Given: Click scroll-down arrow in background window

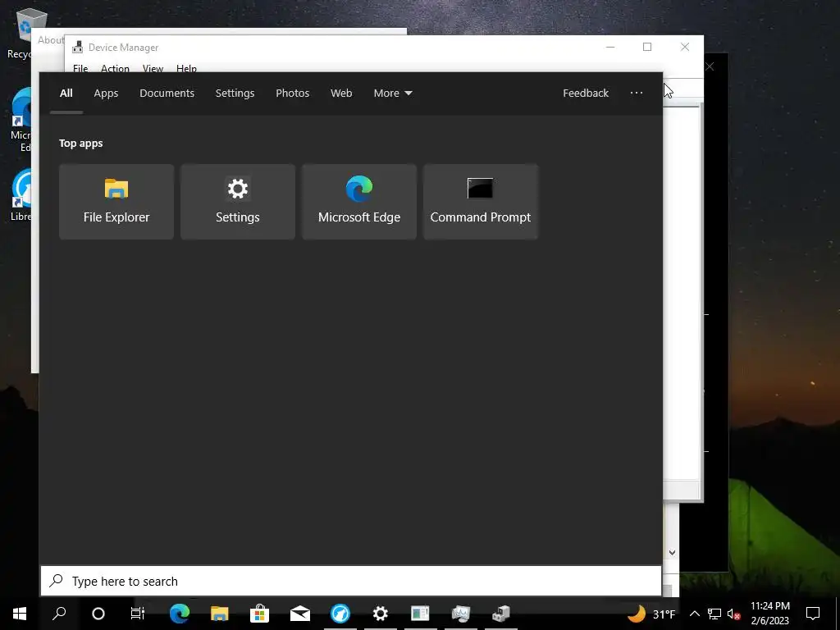Looking at the screenshot, I should pos(672,552).
